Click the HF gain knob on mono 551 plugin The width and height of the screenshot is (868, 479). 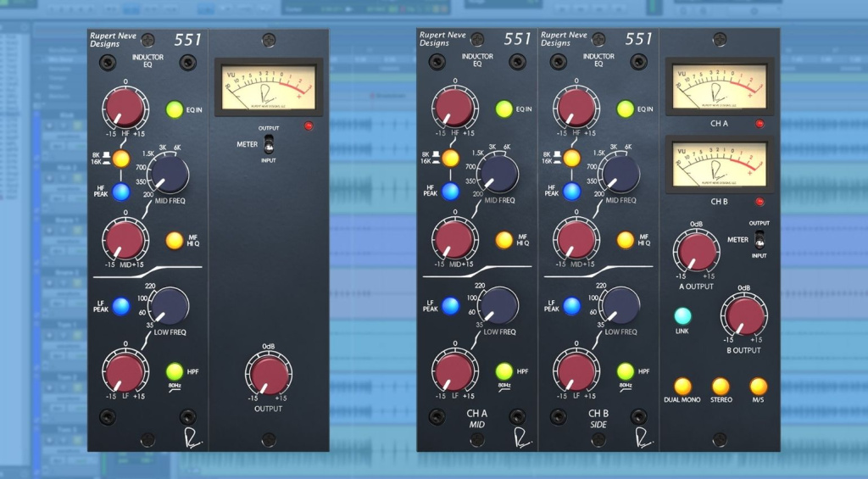tap(125, 108)
